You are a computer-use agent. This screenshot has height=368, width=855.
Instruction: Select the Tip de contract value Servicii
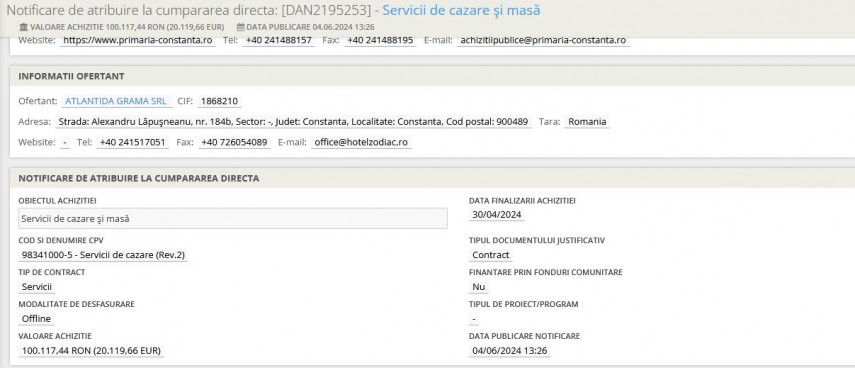point(38,287)
